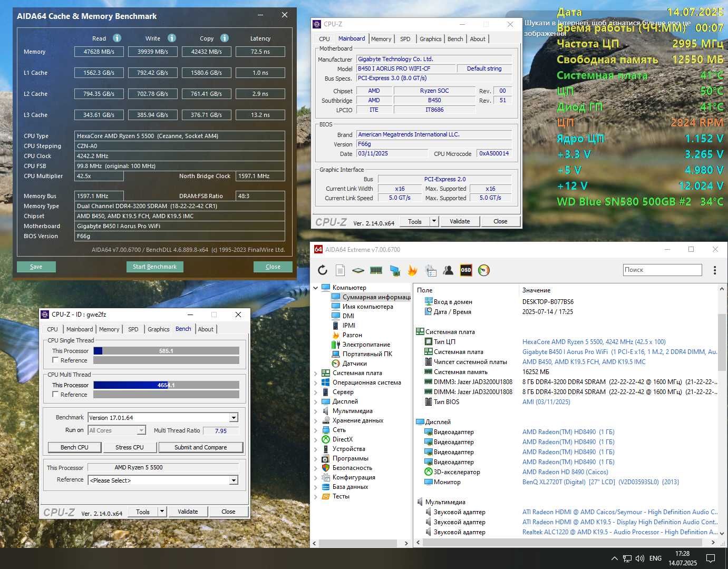Viewport: 728px width, 569px height.
Task: Open the three-dot menu in AIDA64 Extreme
Action: click(715, 270)
